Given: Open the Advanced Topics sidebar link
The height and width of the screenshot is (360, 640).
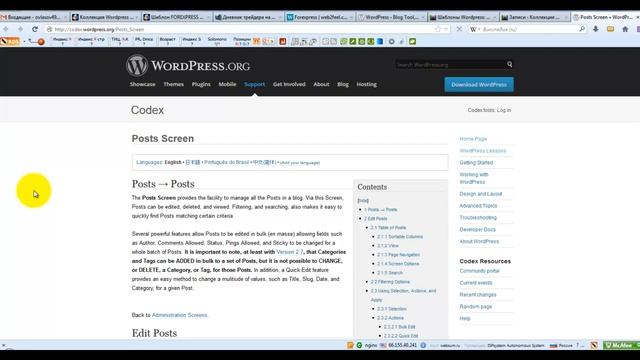Looking at the screenshot, I should [x=478, y=206].
